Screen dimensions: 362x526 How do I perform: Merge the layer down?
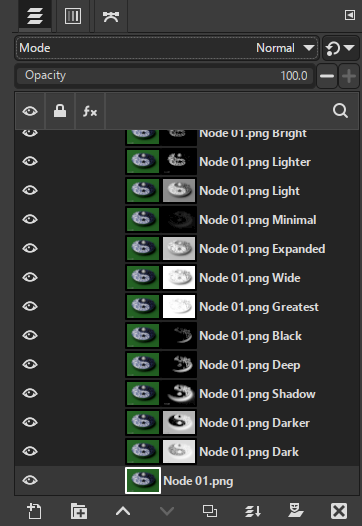click(253, 511)
